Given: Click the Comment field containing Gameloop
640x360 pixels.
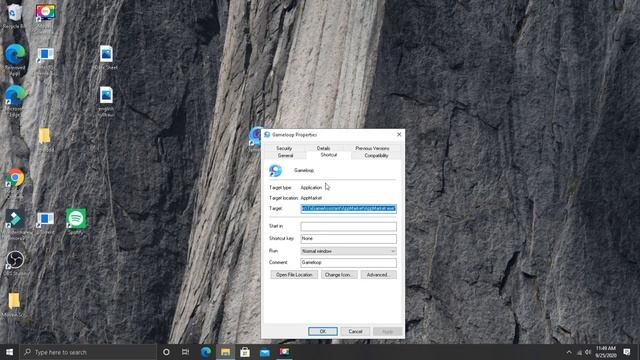Looking at the screenshot, I should [348, 262].
